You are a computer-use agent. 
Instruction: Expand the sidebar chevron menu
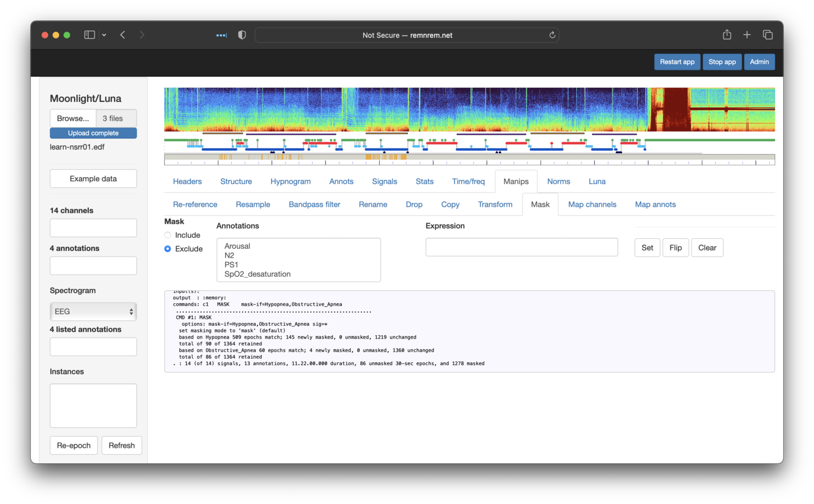[x=104, y=35]
